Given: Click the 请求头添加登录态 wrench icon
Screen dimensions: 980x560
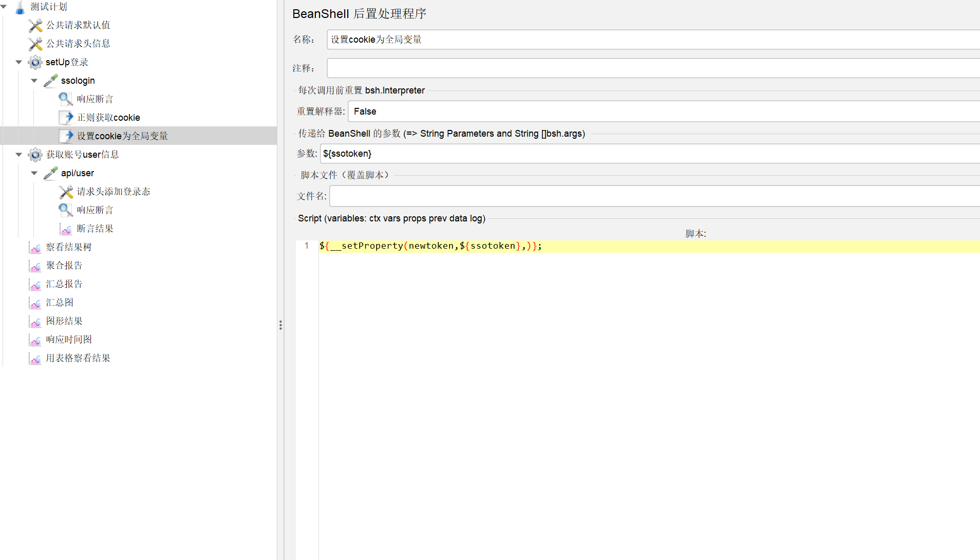Looking at the screenshot, I should click(x=66, y=192).
